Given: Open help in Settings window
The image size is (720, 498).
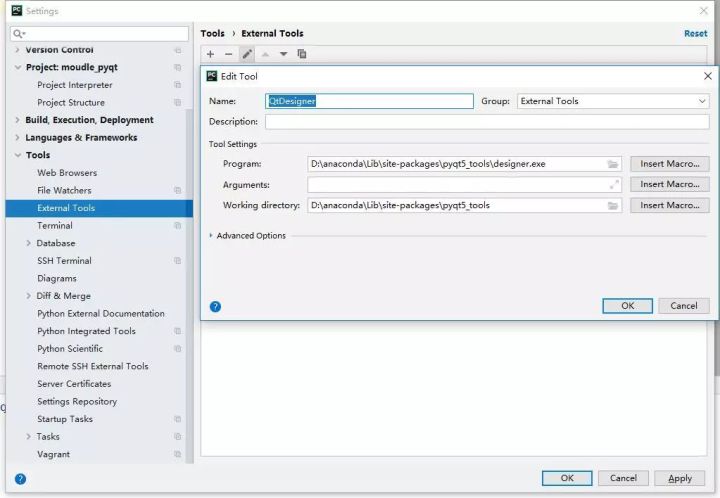Looking at the screenshot, I should tap(20, 479).
